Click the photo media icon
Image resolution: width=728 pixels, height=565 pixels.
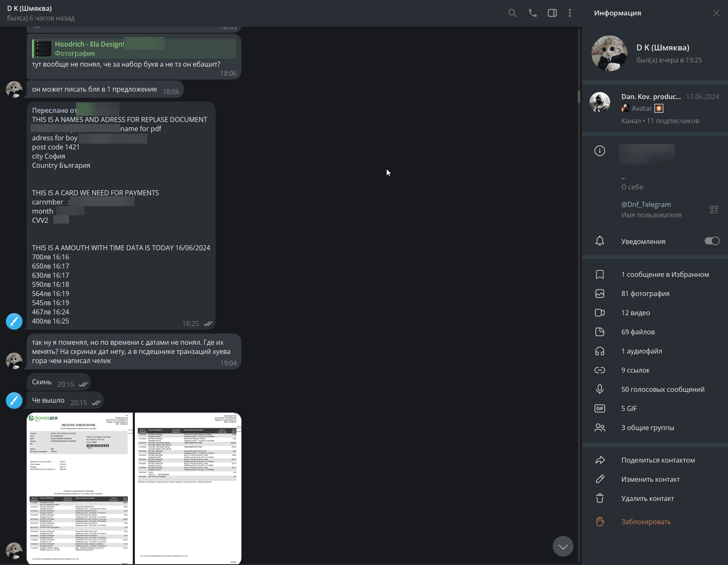(x=600, y=294)
